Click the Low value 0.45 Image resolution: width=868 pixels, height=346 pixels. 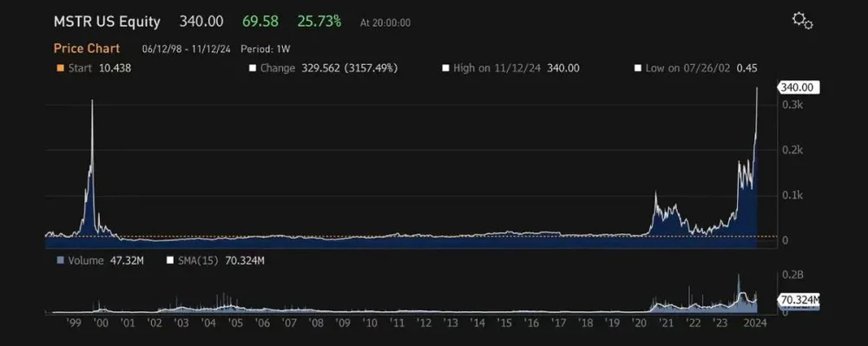(x=746, y=69)
